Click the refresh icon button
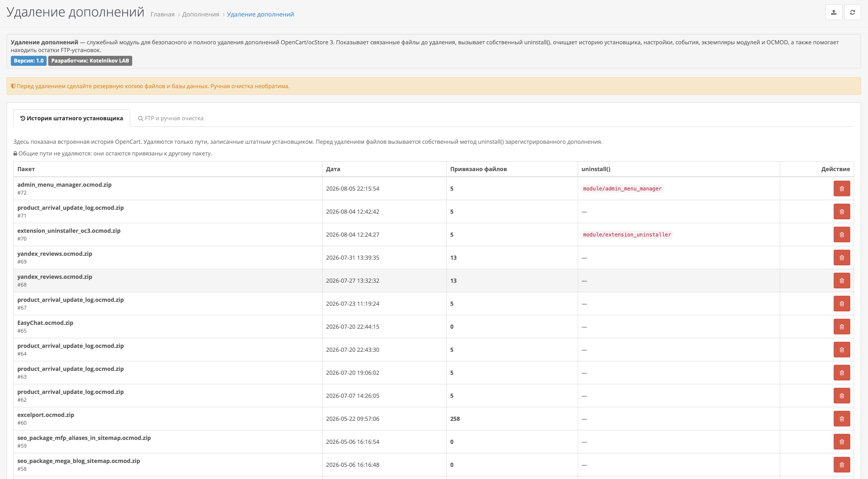 (x=852, y=12)
